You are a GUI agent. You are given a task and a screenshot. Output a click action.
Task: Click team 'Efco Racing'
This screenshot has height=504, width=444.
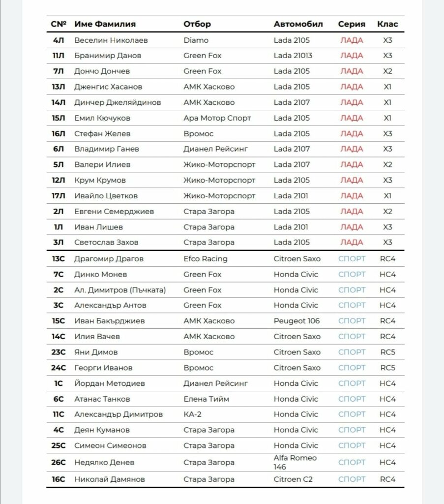205,259
